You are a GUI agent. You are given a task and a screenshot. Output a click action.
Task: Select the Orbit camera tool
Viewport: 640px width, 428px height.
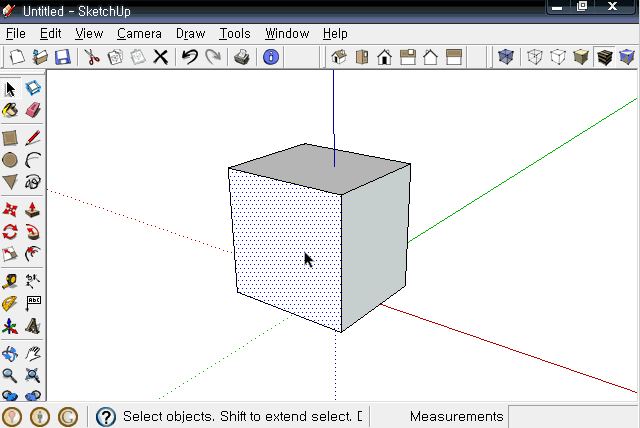(x=10, y=353)
